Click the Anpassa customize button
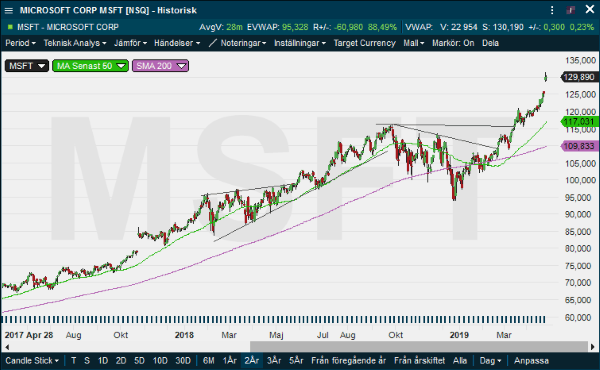600x370 pixels. coord(531,360)
